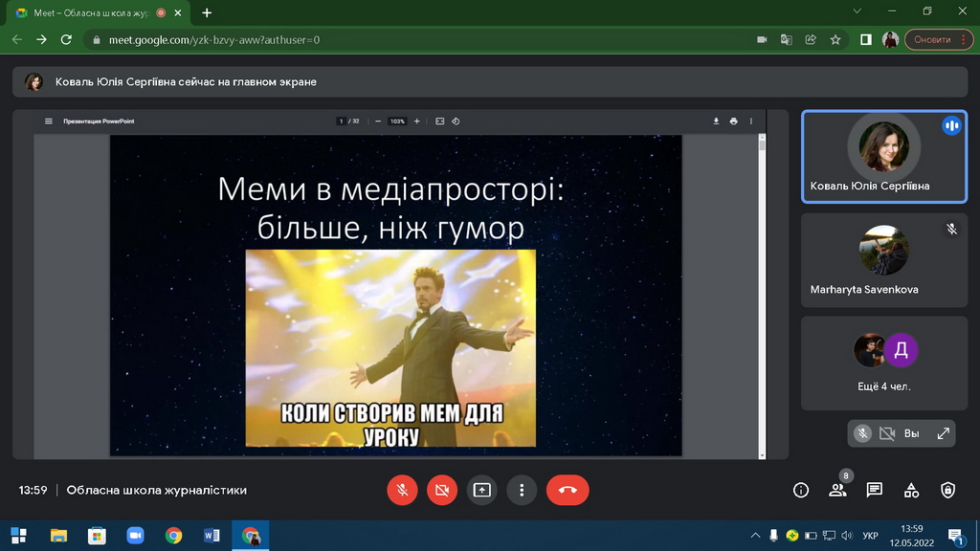The image size is (980, 551).
Task: Close the Meet browser tab
Action: coord(177,12)
